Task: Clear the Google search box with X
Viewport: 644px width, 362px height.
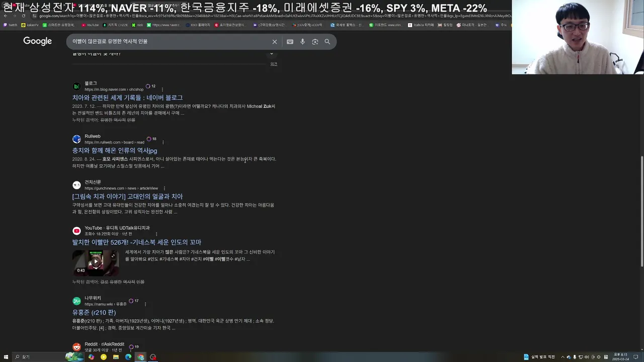Action: pos(274,42)
